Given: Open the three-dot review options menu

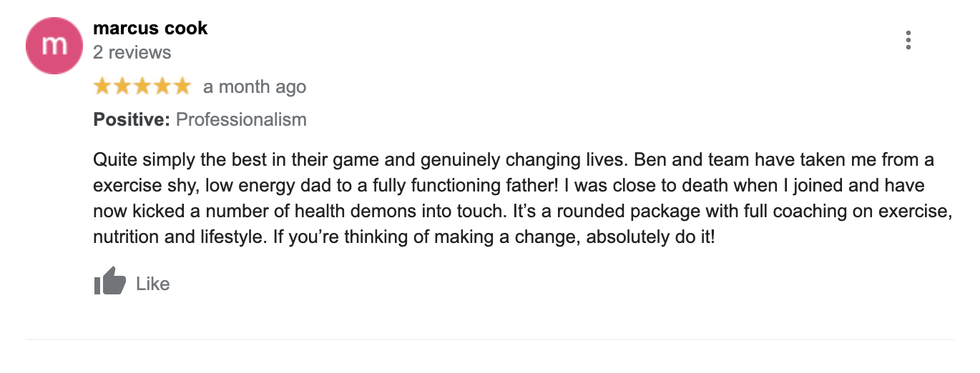Looking at the screenshot, I should click(x=908, y=40).
